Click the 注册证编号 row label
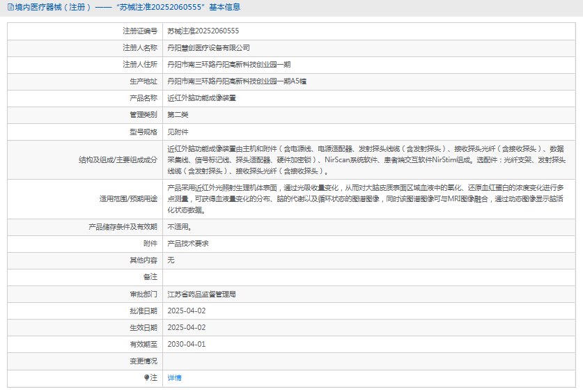583x392 pixels. (140, 31)
